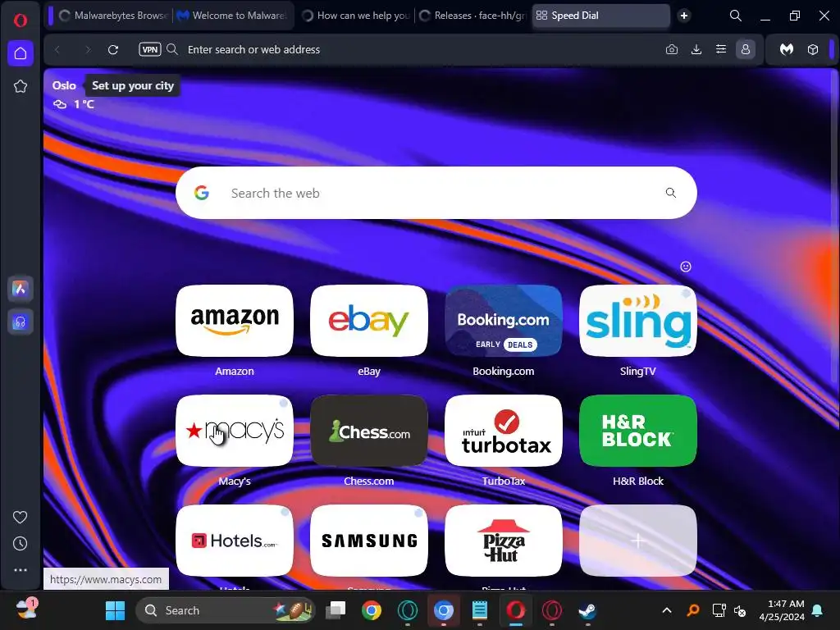Open the notifications bell icon
Viewport: 840px width, 630px height.
point(818,610)
